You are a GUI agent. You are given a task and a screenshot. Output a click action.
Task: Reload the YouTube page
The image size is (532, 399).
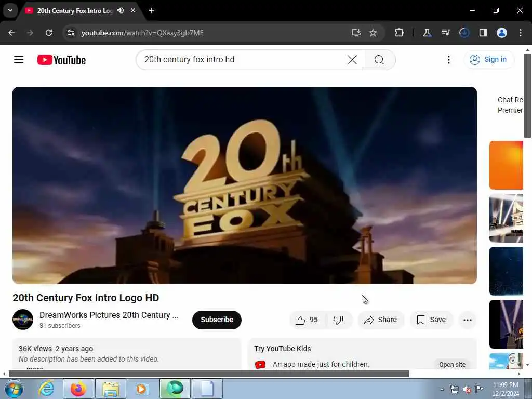tap(49, 33)
